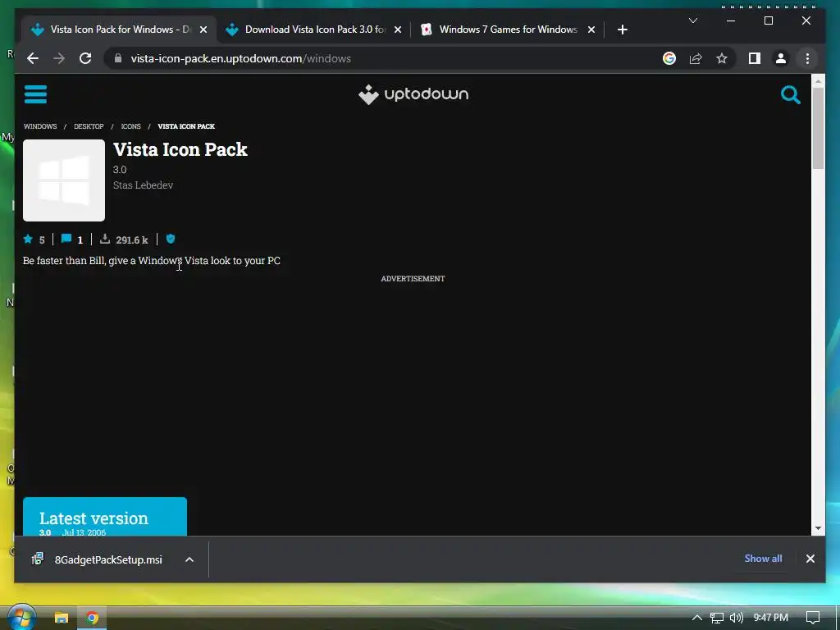Click the security shield badge icon
840x630 pixels.
pos(171,239)
